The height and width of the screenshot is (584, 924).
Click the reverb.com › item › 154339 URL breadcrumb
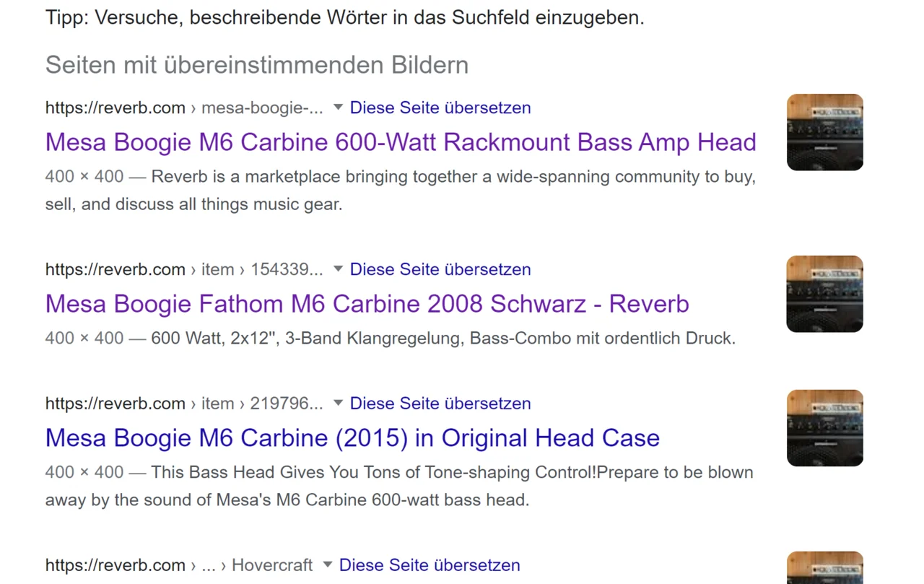[184, 269]
